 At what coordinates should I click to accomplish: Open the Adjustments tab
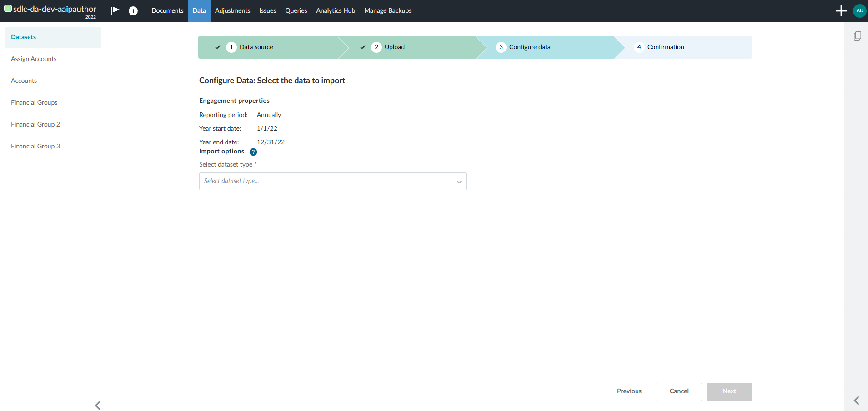232,11
